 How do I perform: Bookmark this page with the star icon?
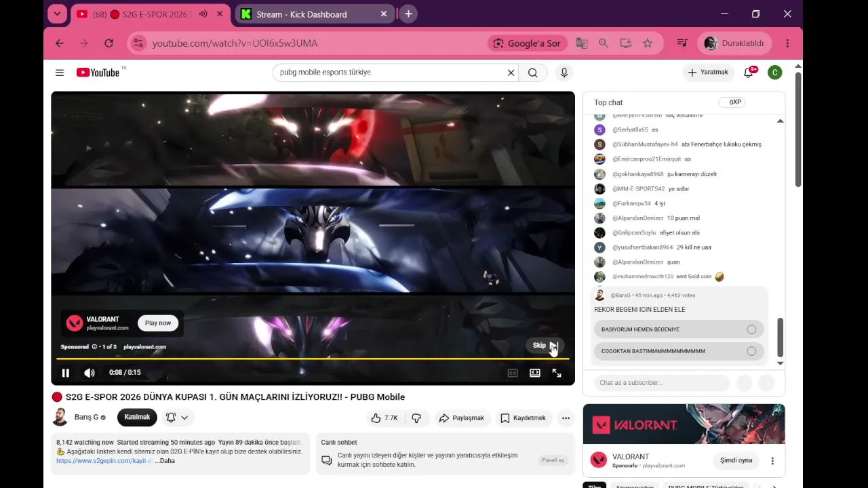coord(648,43)
